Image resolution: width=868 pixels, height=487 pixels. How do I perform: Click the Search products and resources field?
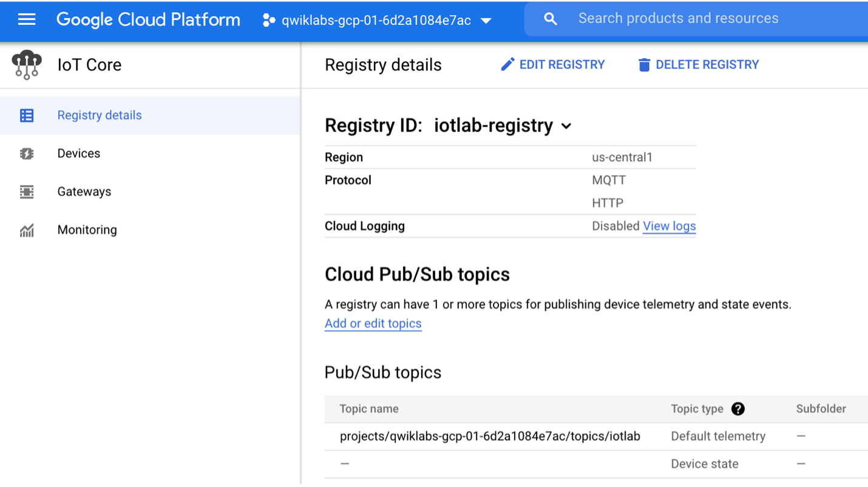coord(678,18)
